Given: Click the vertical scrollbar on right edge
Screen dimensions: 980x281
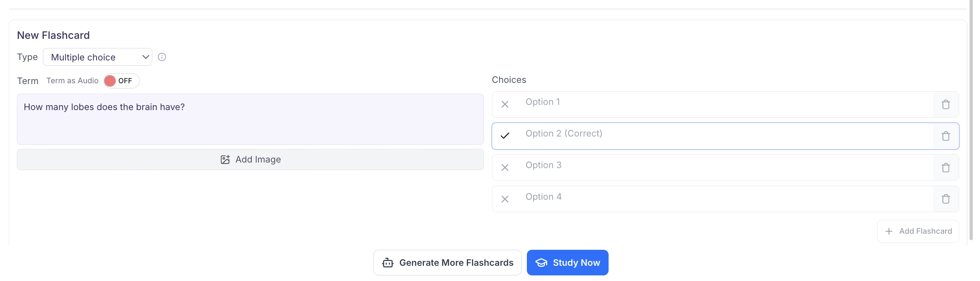Looking at the screenshot, I should [x=971, y=120].
